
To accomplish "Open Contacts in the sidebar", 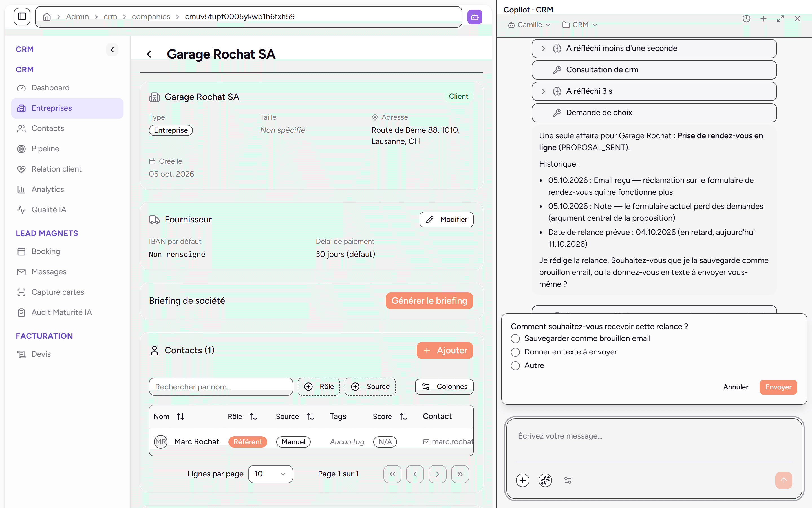I will pos(67,128).
